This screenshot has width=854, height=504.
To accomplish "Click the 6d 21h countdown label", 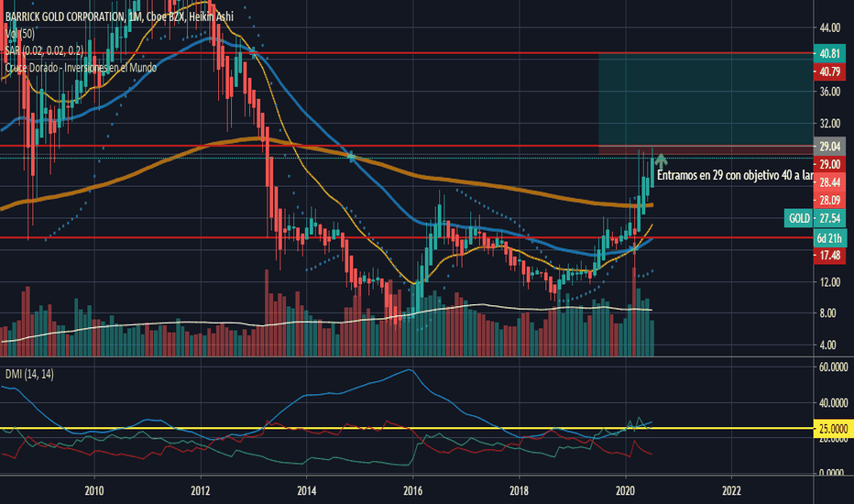I will 829,238.
